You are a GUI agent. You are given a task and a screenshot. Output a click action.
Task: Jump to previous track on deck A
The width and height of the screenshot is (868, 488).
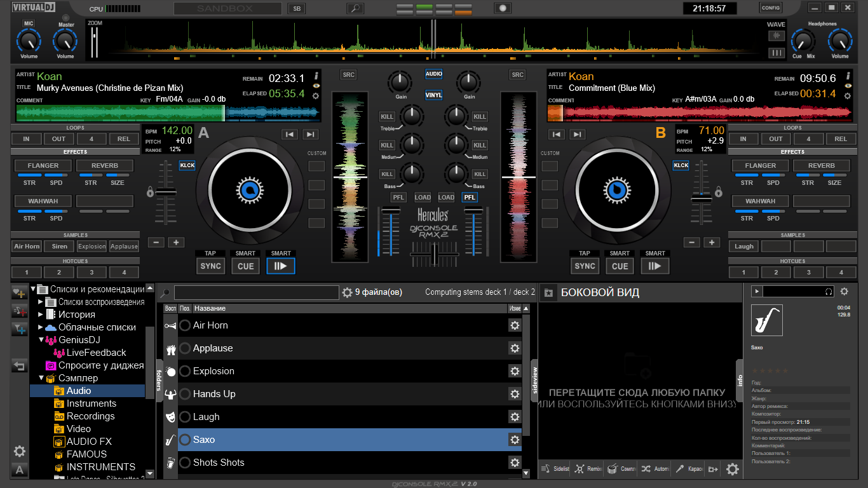(290, 134)
